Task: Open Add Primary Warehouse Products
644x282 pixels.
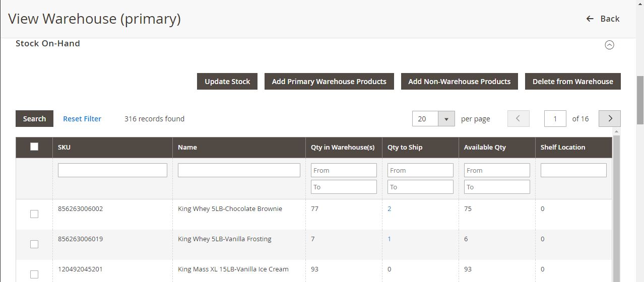Action: pos(329,82)
